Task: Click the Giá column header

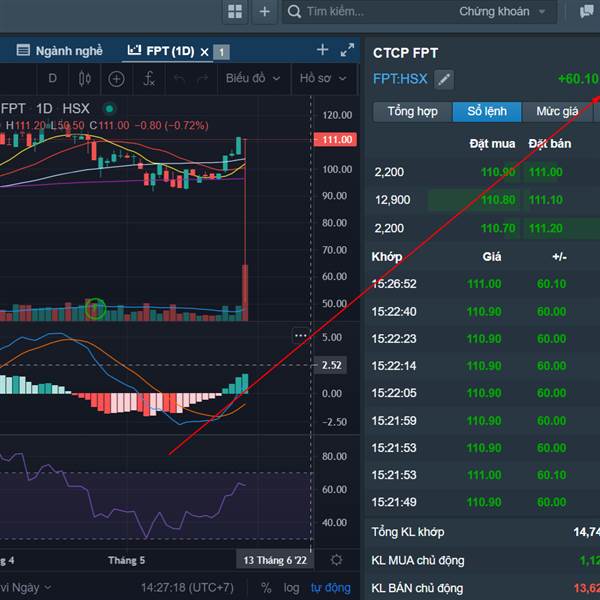Action: 492,257
